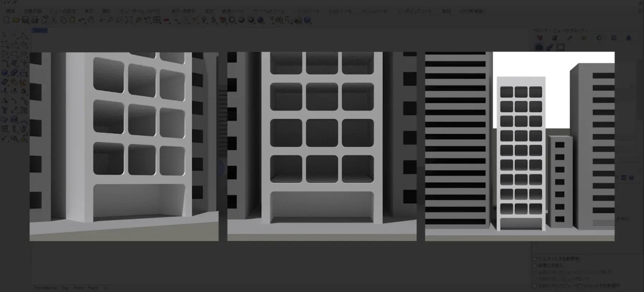Click the bell notifications icon in properties panel

(x=628, y=38)
